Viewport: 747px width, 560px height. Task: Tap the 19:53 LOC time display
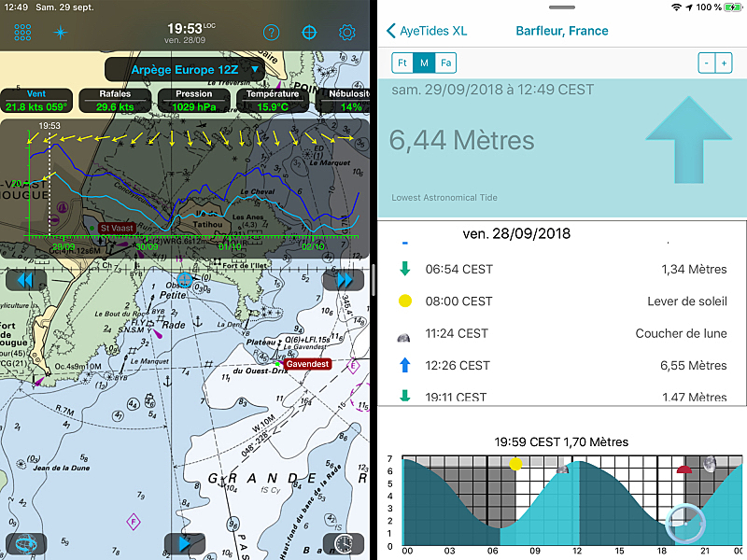(x=191, y=29)
